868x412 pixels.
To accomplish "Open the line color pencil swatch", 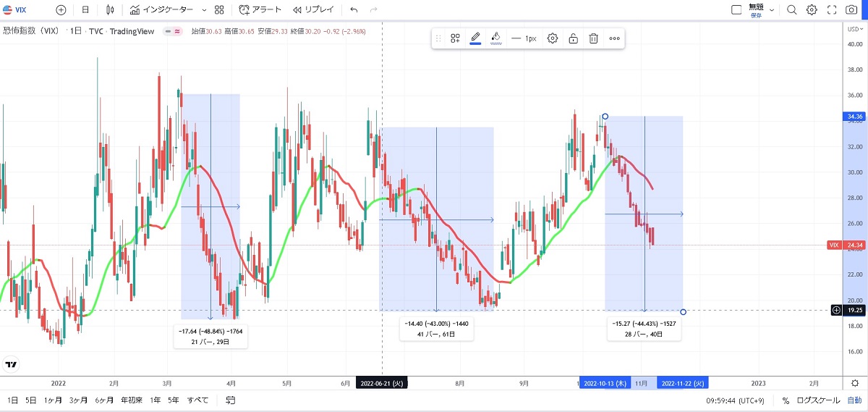I will click(475, 38).
